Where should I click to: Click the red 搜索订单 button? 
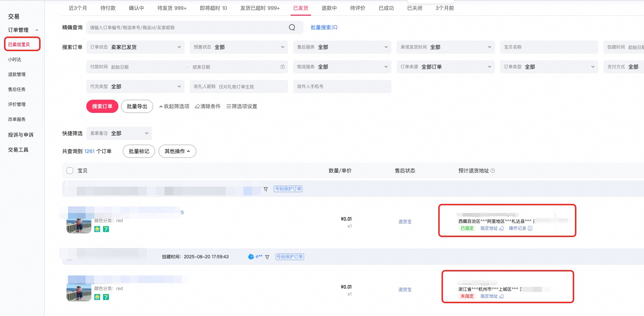click(x=102, y=106)
